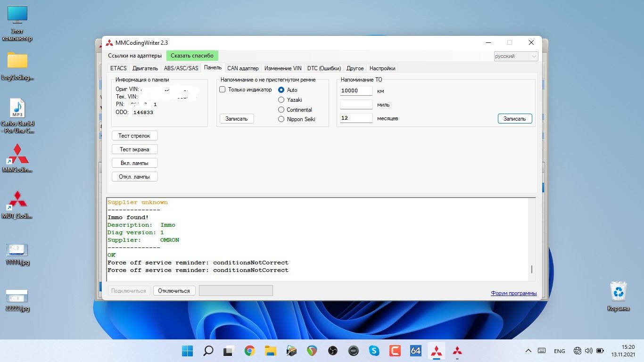
Task: Click Отключиться button
Action: tap(174, 291)
